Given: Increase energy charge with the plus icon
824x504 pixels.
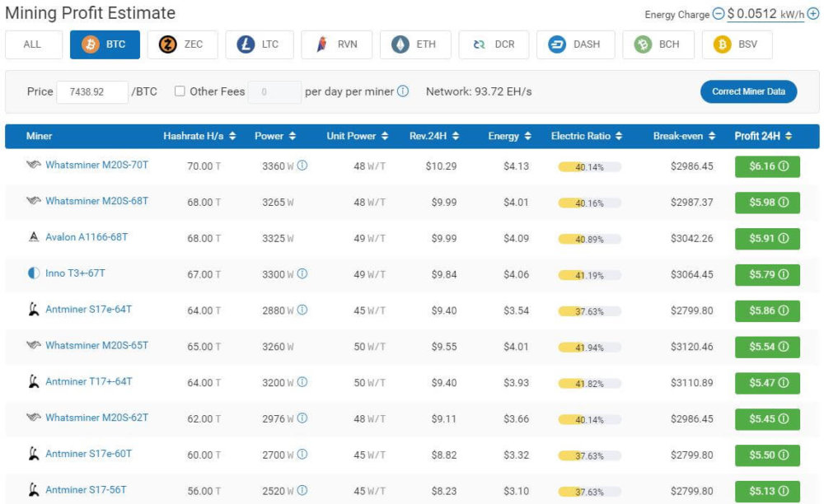Looking at the screenshot, I should pos(812,14).
